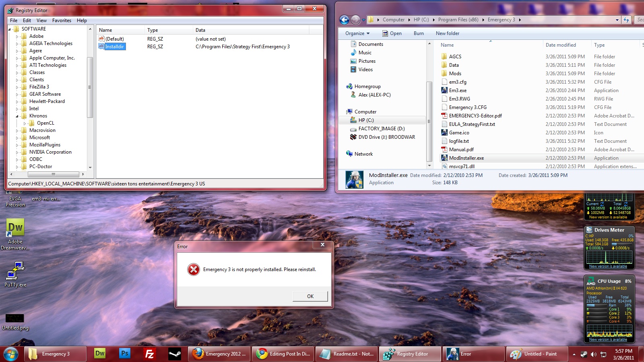644x362 pixels.
Task: Select msvcp71.dll file
Action: 462,167
